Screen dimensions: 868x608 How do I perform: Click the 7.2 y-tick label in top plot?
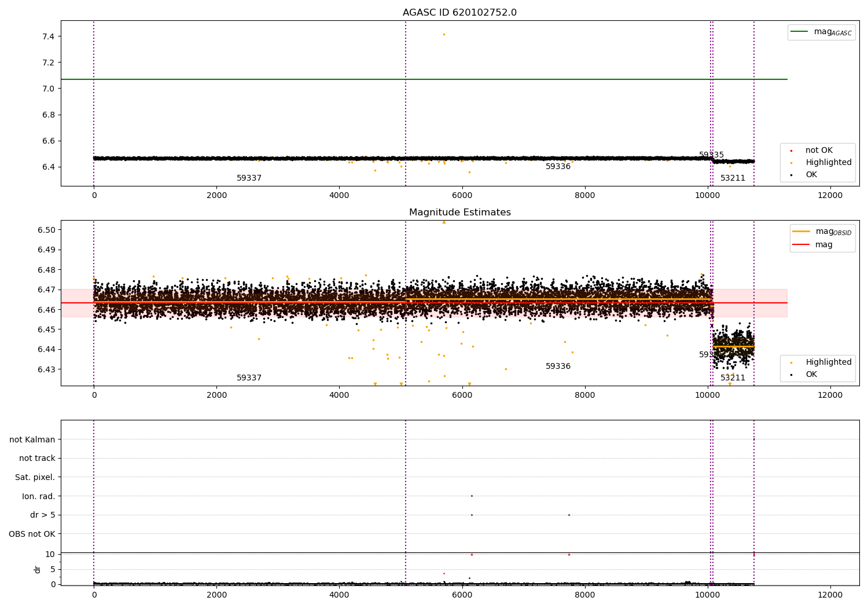(48, 63)
